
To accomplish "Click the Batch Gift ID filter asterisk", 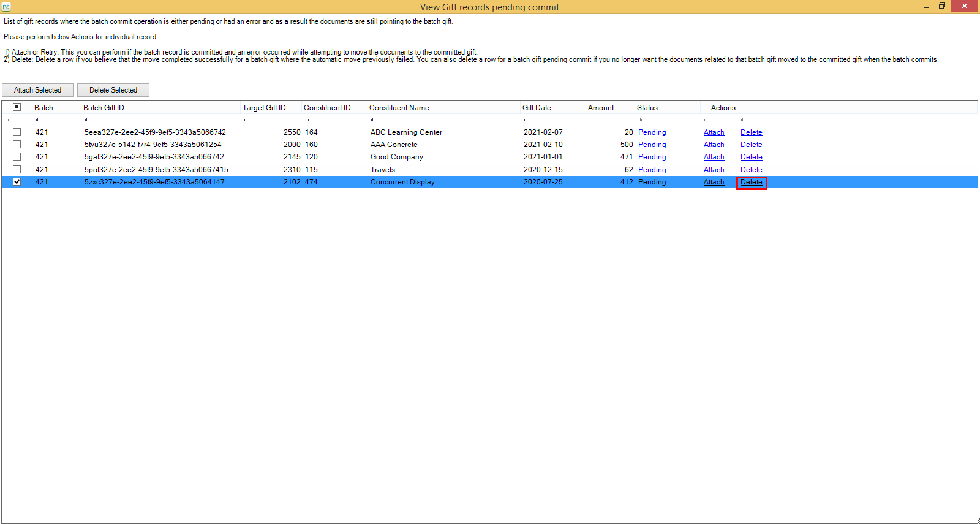I will (x=86, y=120).
